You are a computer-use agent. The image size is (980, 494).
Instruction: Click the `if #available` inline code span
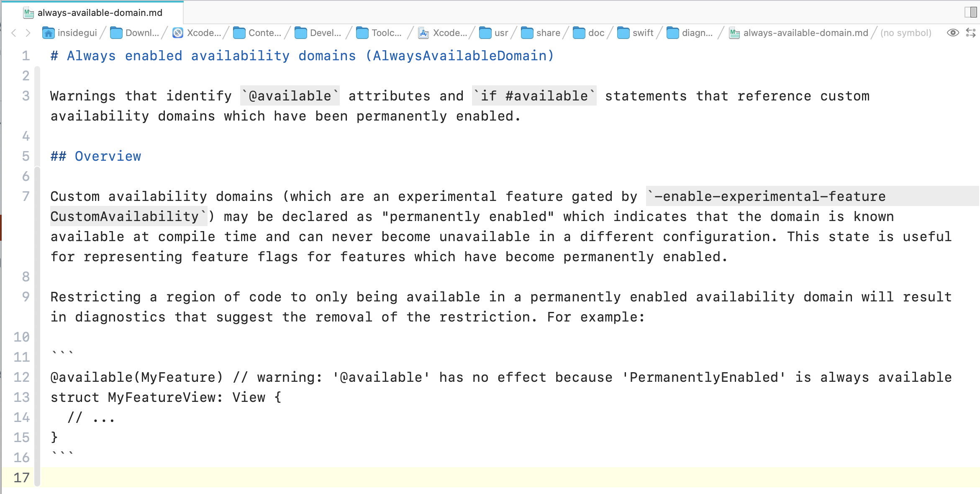point(534,96)
